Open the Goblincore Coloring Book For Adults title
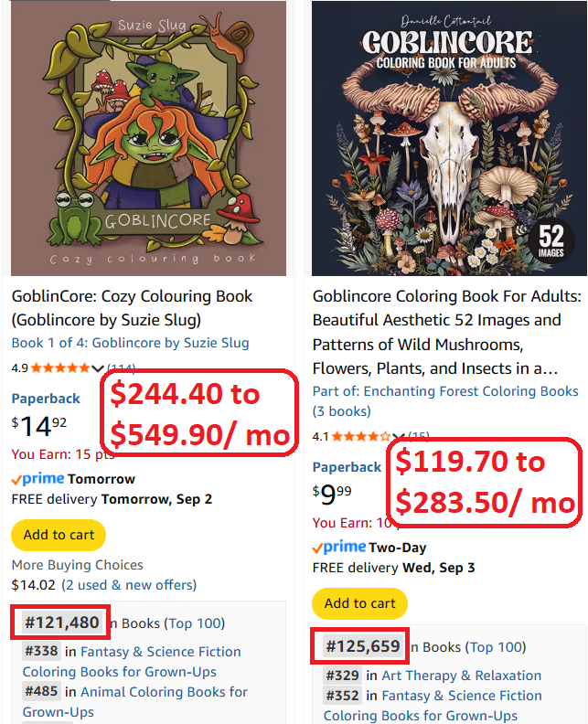Screen dimensions: 588x724 (446, 333)
